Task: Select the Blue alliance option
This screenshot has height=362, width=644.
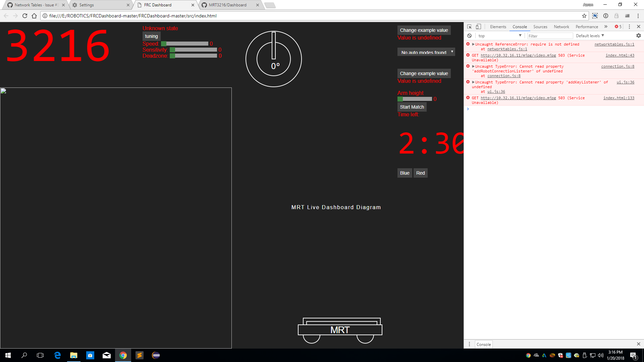Action: (x=405, y=173)
